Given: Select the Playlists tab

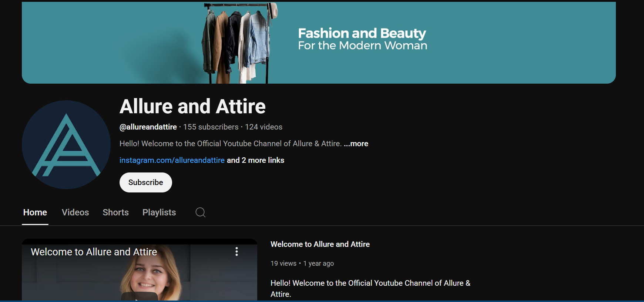Looking at the screenshot, I should [159, 212].
